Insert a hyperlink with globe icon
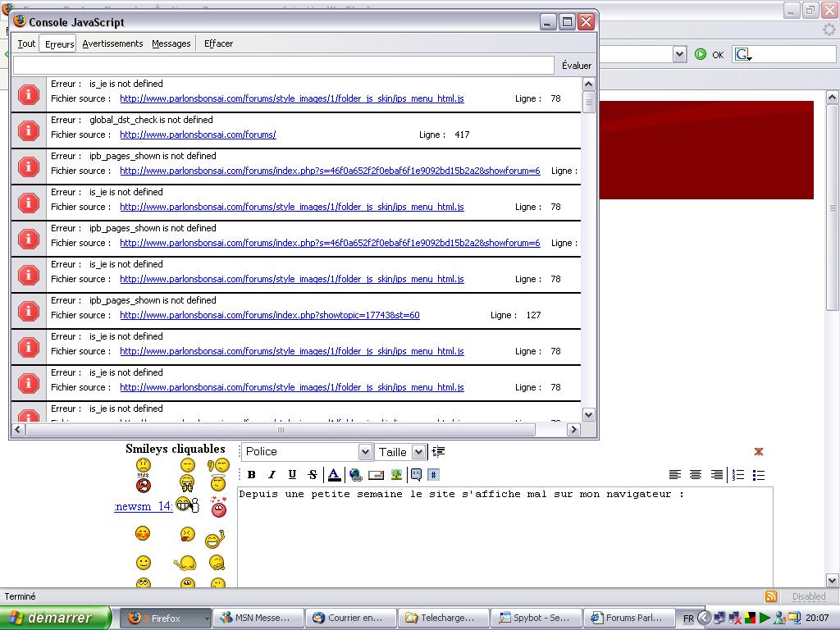This screenshot has height=630, width=840. point(355,474)
